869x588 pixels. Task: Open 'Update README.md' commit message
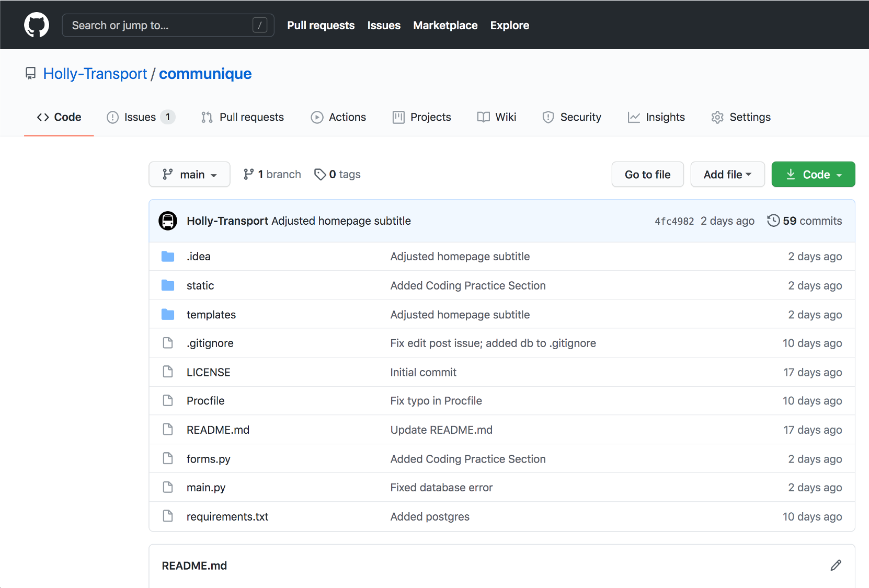pos(441,430)
